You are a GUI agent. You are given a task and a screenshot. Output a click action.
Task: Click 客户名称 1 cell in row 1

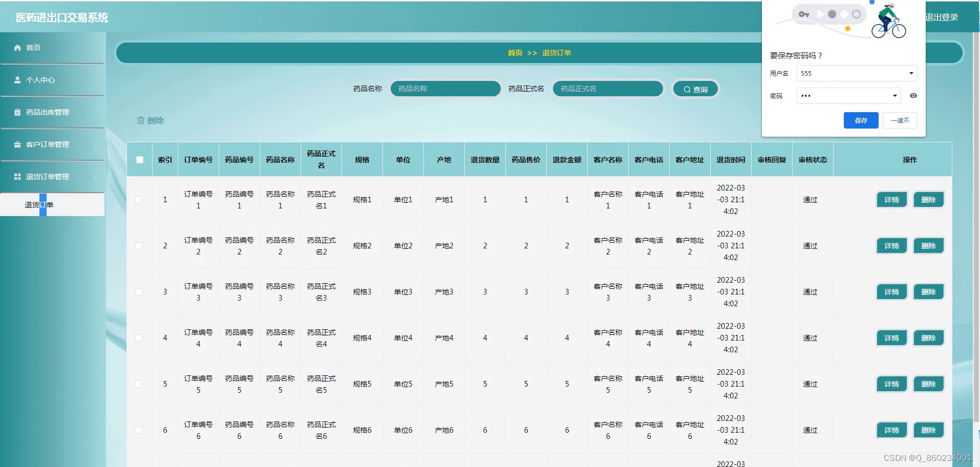(608, 200)
